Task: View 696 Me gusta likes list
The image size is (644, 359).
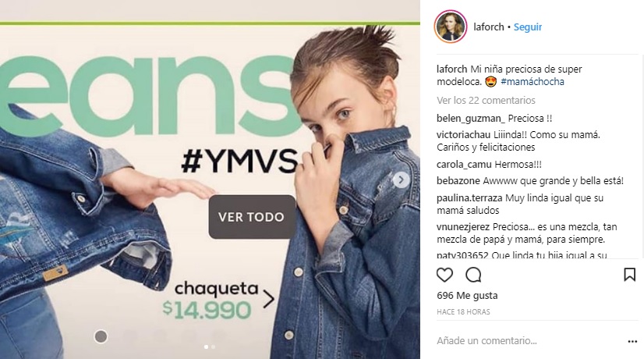Action: point(467,296)
